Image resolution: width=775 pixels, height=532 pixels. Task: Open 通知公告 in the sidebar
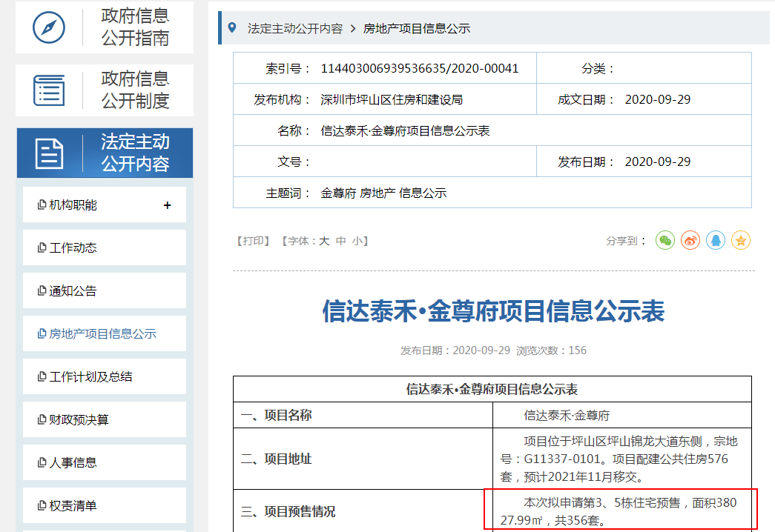pos(105,290)
